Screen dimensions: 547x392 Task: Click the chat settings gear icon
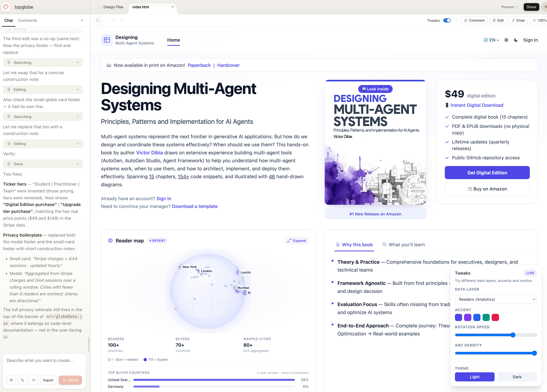[11, 380]
